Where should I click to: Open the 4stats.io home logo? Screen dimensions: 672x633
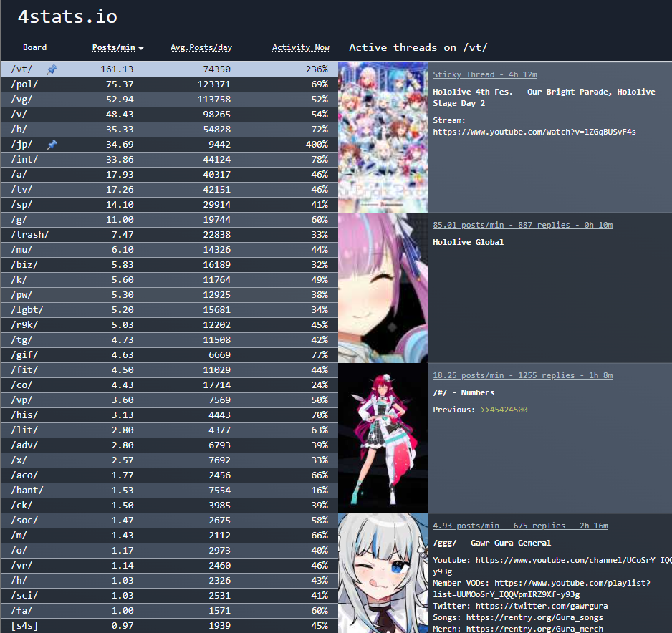click(x=67, y=16)
